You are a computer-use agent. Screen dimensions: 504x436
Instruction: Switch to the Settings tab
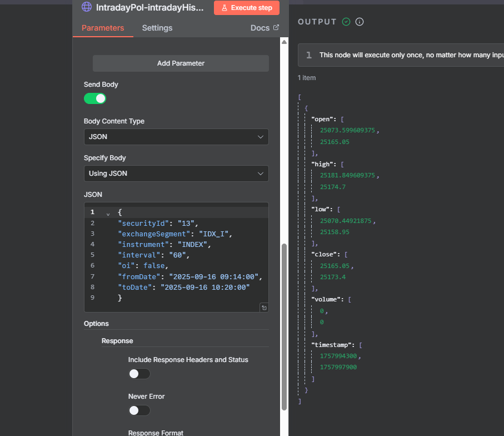click(x=157, y=28)
